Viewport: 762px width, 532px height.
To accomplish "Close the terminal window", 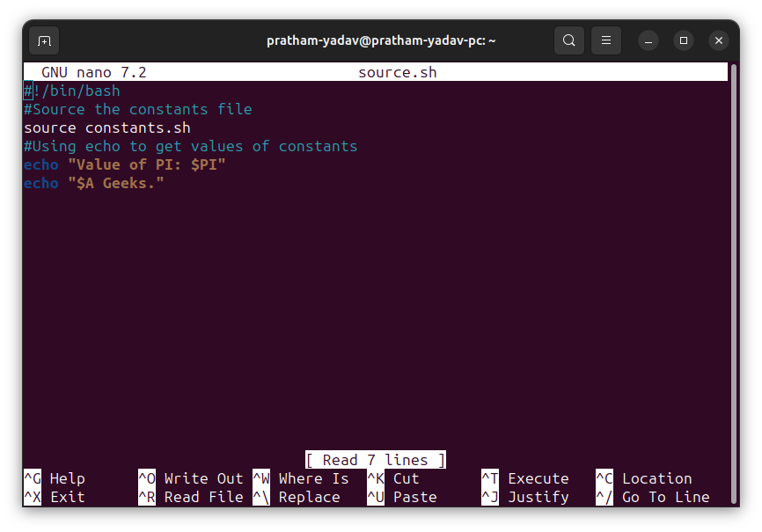I will (719, 40).
